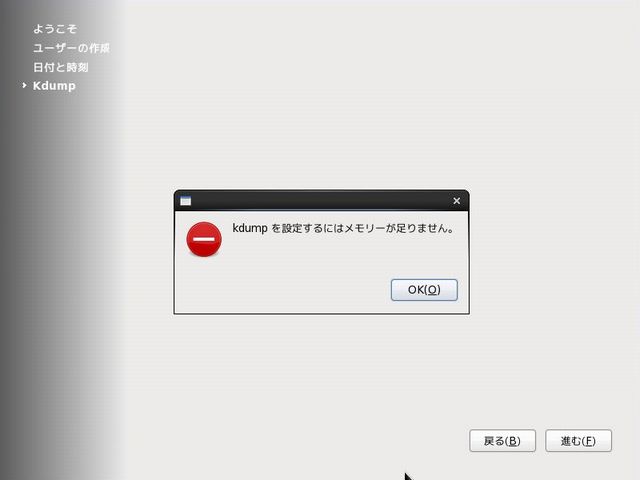
Task: Click the 進む(F) forward button
Action: pyautogui.click(x=578, y=441)
